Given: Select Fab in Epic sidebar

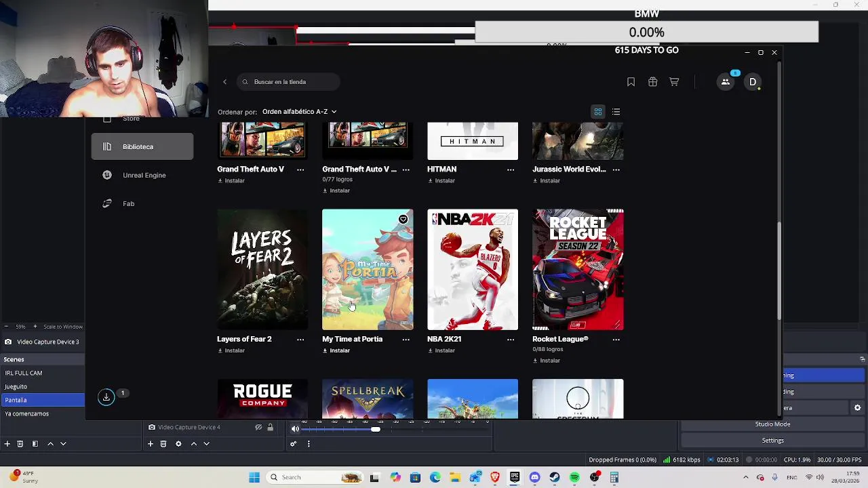Looking at the screenshot, I should pos(142,203).
